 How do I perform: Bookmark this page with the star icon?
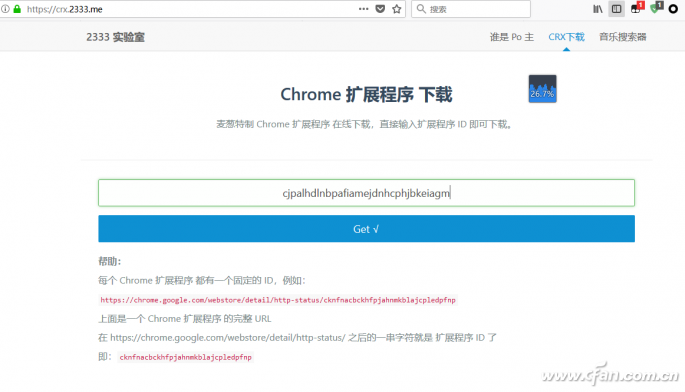pos(396,9)
